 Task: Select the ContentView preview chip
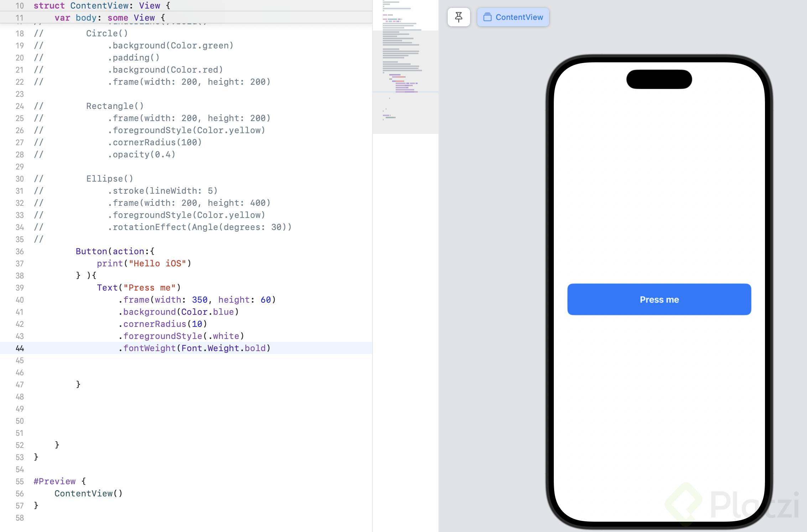tap(513, 17)
